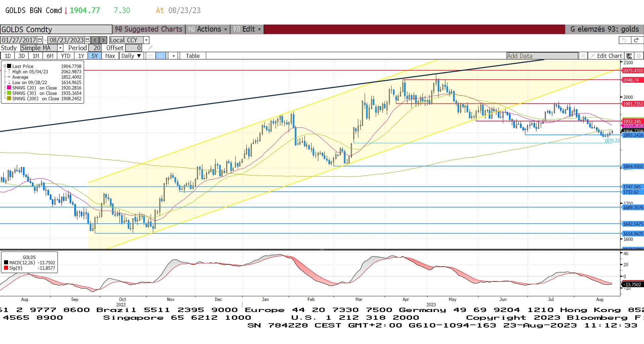The height and width of the screenshot is (344, 644).
Task: Click the start date field 01/27/2017
Action: [x=19, y=40]
